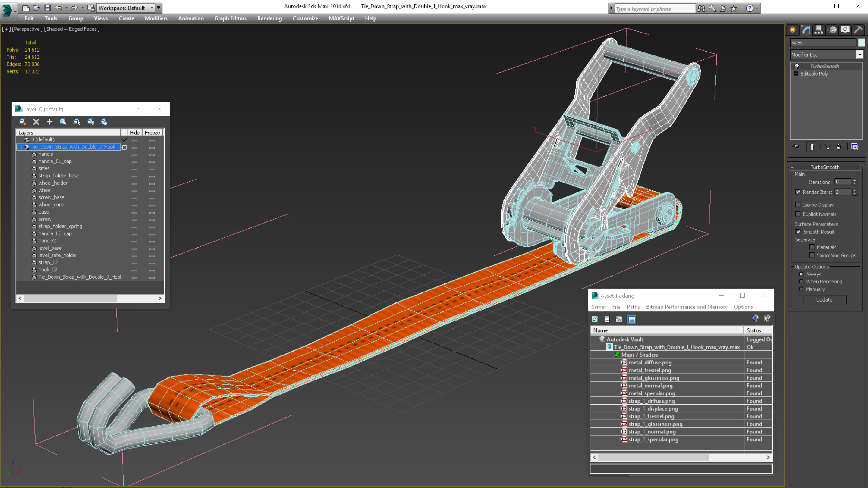Open the Paths menu in Asset Tracking

633,307
